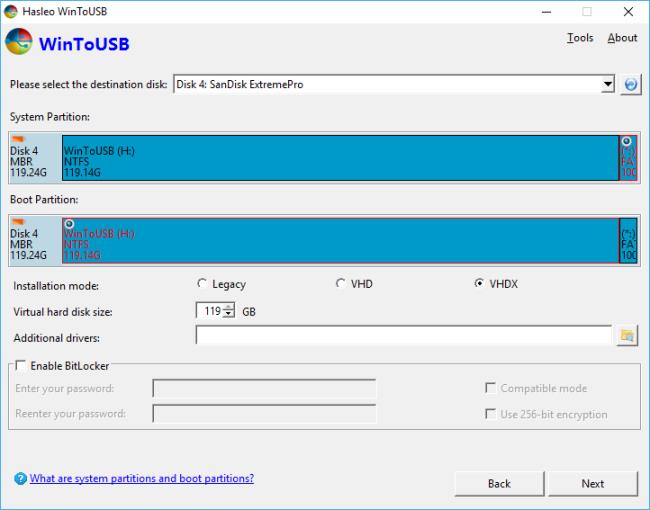Select WinToUSB (H:) NTFS as system partition
Viewport: 650px width, 510px height.
pos(340,158)
